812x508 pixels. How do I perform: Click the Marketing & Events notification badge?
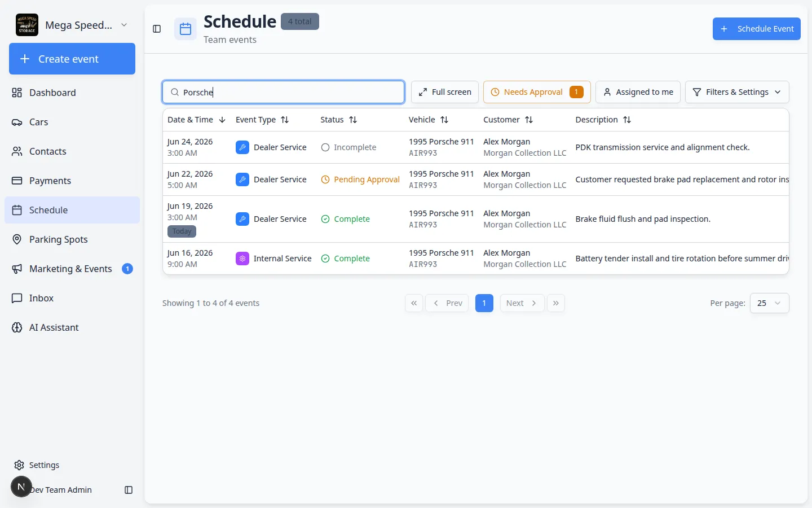(127, 269)
